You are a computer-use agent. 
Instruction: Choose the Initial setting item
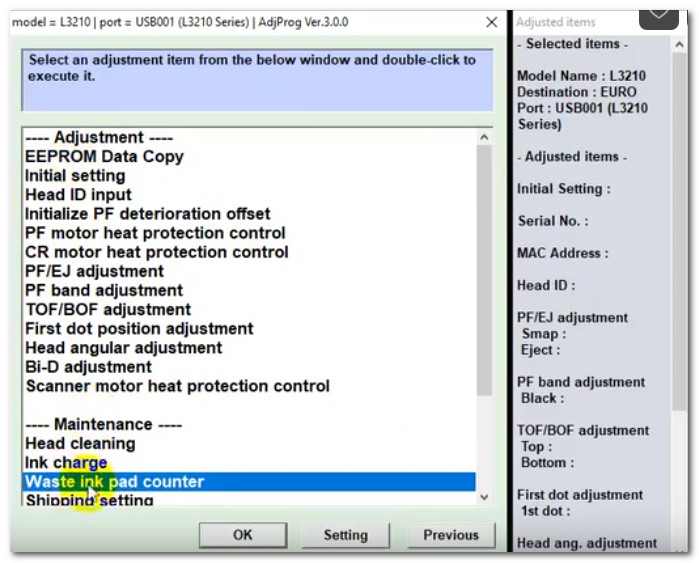(x=75, y=176)
